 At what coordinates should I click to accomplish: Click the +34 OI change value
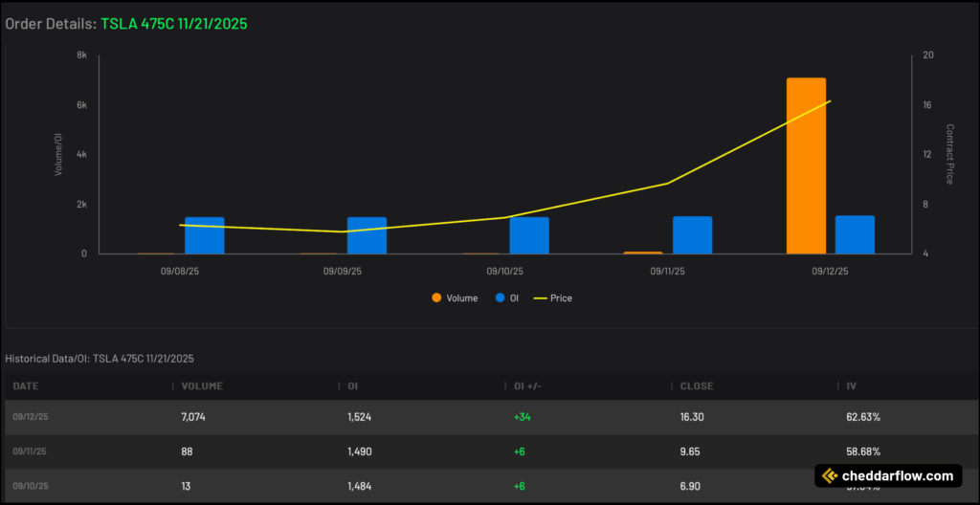(523, 417)
